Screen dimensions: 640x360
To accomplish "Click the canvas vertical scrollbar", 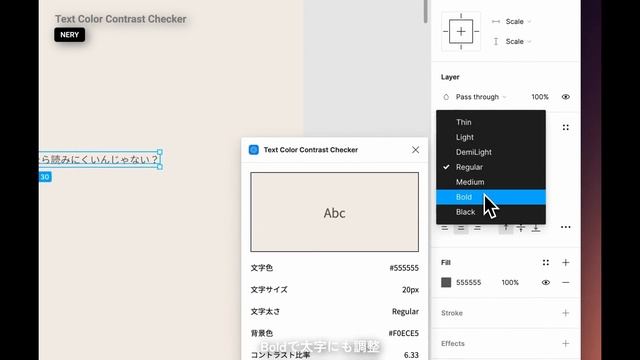I will point(425,11).
